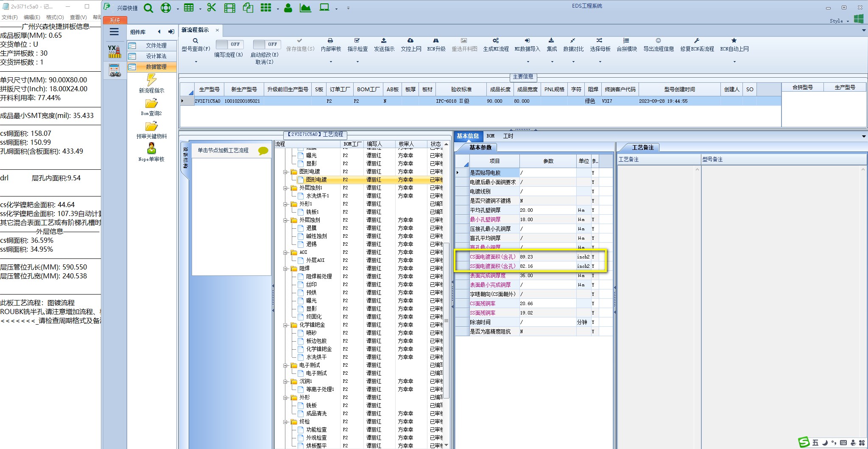
Task: Open the 指示检查 dropdown arrow
Action: point(357,62)
